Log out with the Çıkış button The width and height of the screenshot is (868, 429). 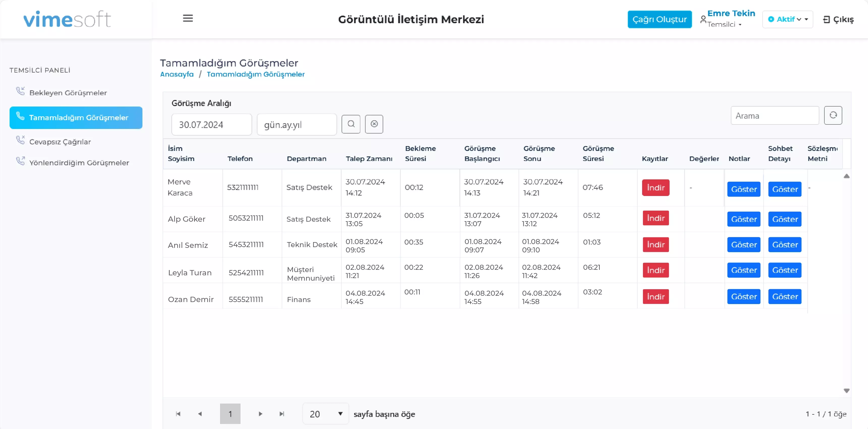tap(838, 20)
